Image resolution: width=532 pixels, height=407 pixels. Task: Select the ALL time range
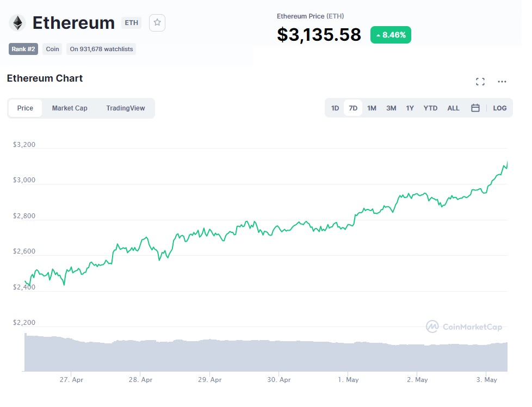point(453,108)
